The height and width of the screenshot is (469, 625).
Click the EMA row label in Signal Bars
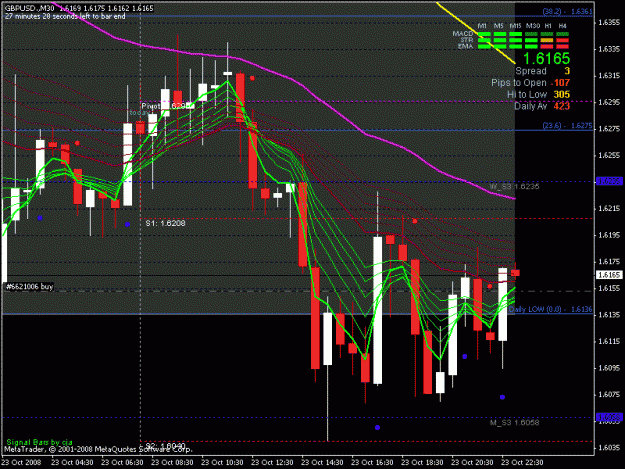point(466,46)
